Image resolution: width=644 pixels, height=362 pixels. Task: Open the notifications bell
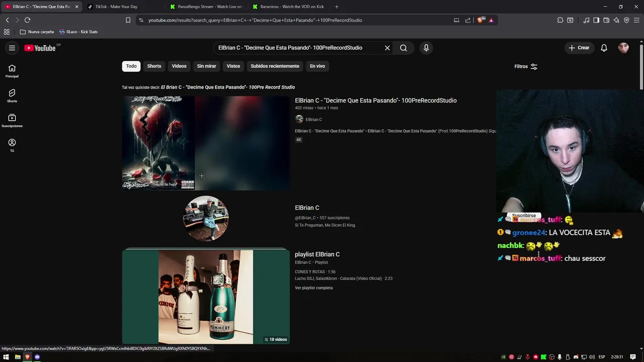604,48
